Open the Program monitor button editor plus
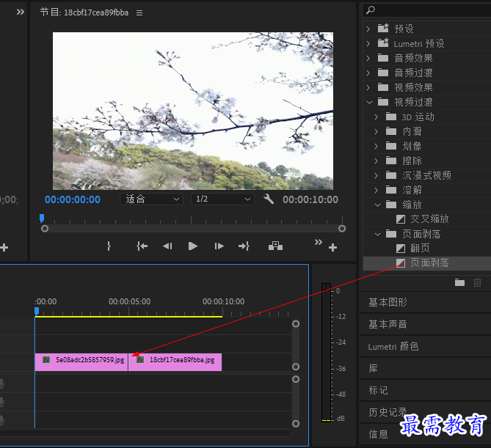Image resolution: width=491 pixels, height=448 pixels. pyautogui.click(x=333, y=248)
